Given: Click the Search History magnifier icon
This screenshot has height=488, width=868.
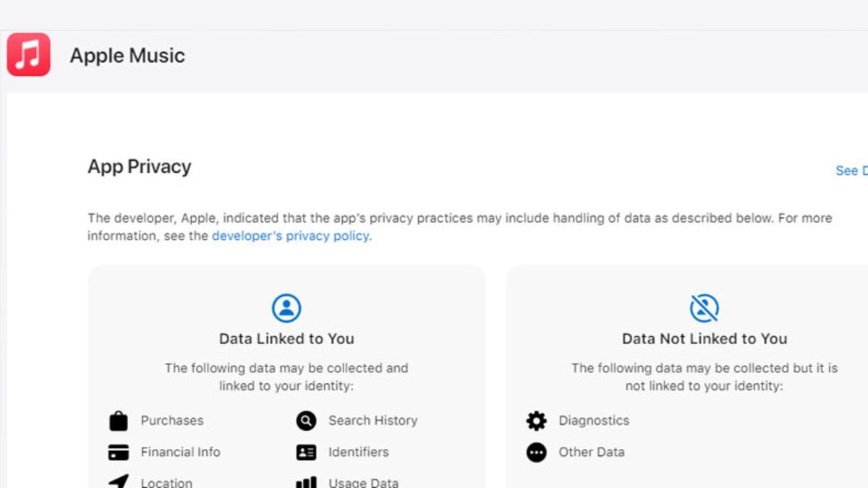Looking at the screenshot, I should click(x=306, y=421).
